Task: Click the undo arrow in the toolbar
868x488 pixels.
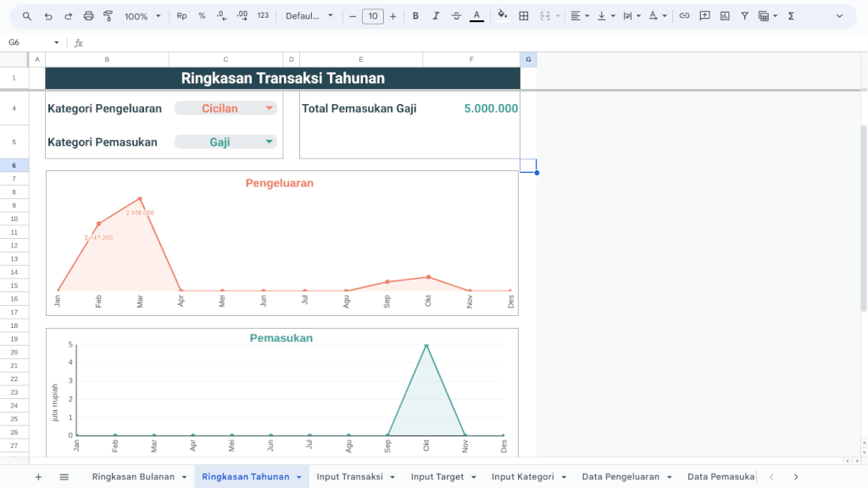Action: 47,16
